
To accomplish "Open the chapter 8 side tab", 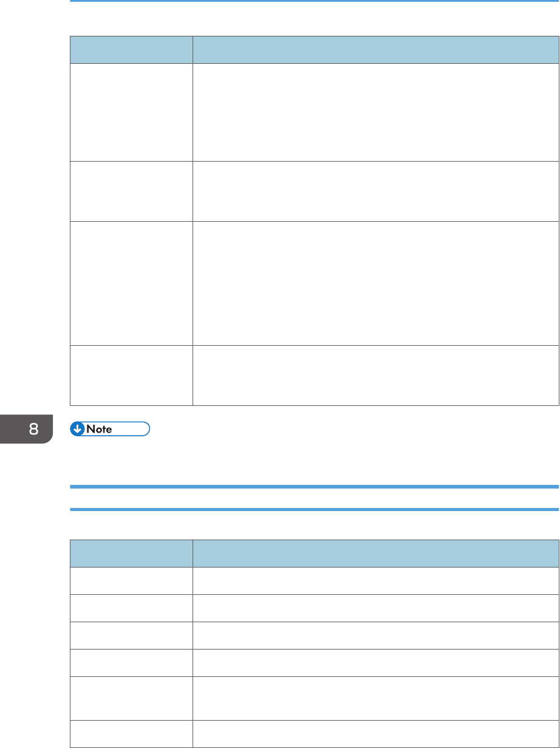I will (26, 430).
